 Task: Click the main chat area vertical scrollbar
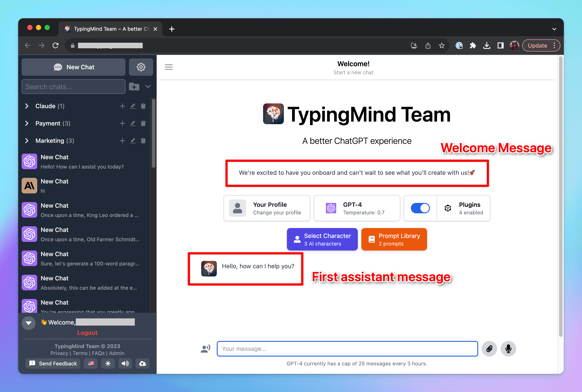561,195
